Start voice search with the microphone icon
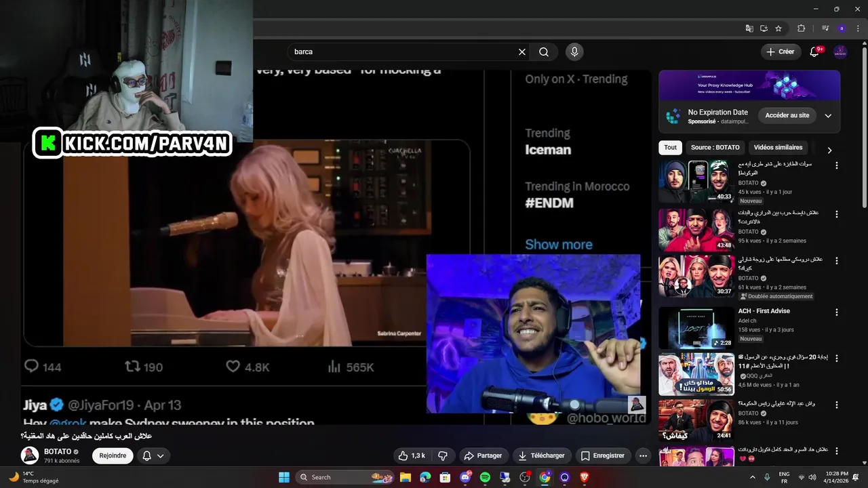Viewport: 868px width, 488px height. pyautogui.click(x=574, y=52)
